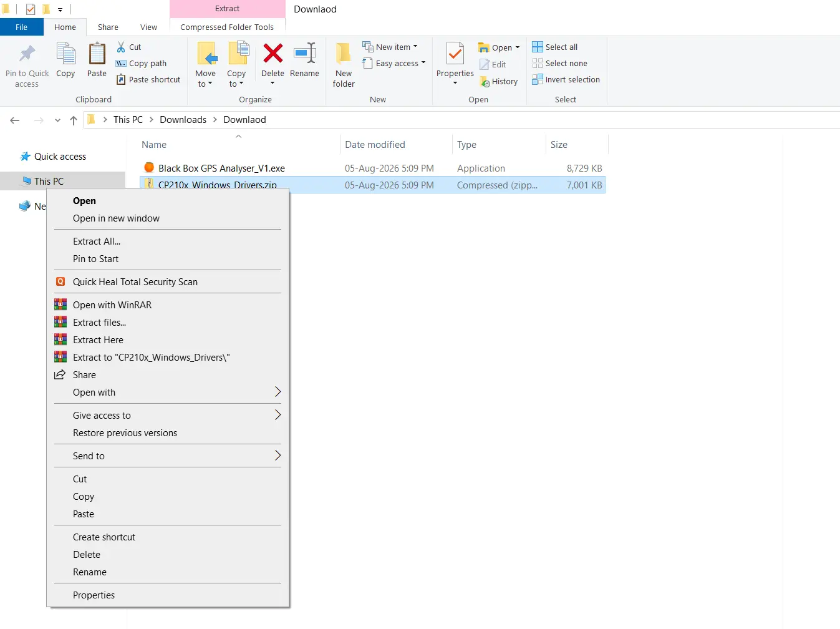Click Downloads in the address breadcrumb
Screen dimensions: 840x629
(183, 120)
